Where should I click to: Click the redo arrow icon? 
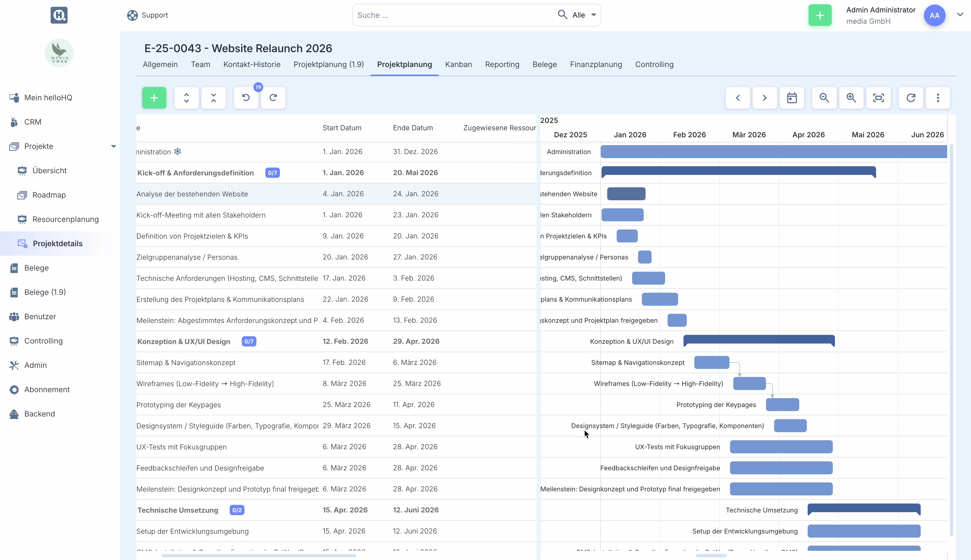pos(273,98)
